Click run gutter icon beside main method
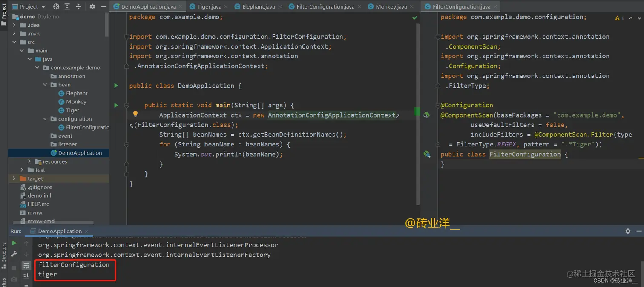The image size is (644, 287). [116, 105]
